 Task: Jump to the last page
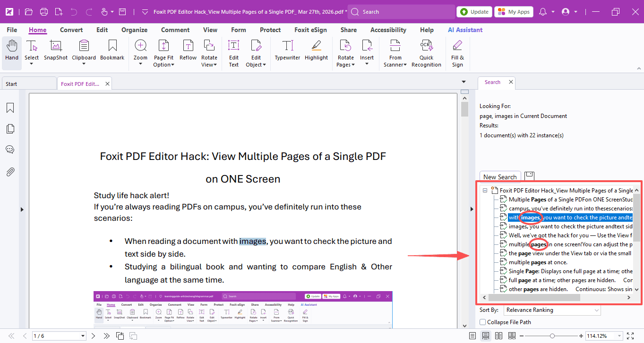pos(106,336)
